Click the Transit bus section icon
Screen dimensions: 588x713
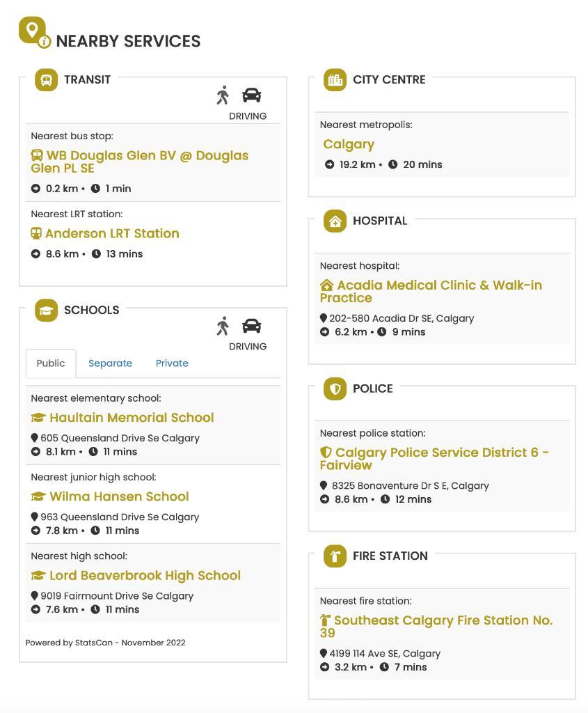pos(47,79)
